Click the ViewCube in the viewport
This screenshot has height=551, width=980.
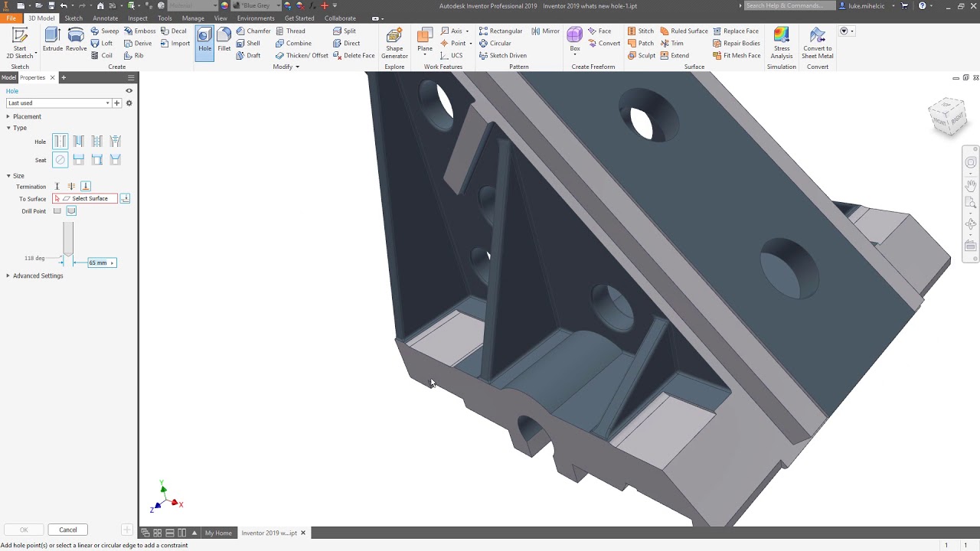click(948, 116)
